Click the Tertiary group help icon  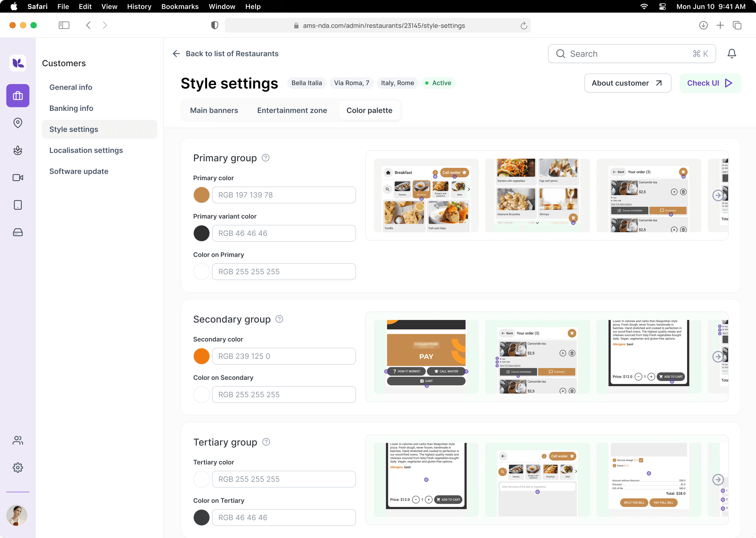pyautogui.click(x=266, y=442)
